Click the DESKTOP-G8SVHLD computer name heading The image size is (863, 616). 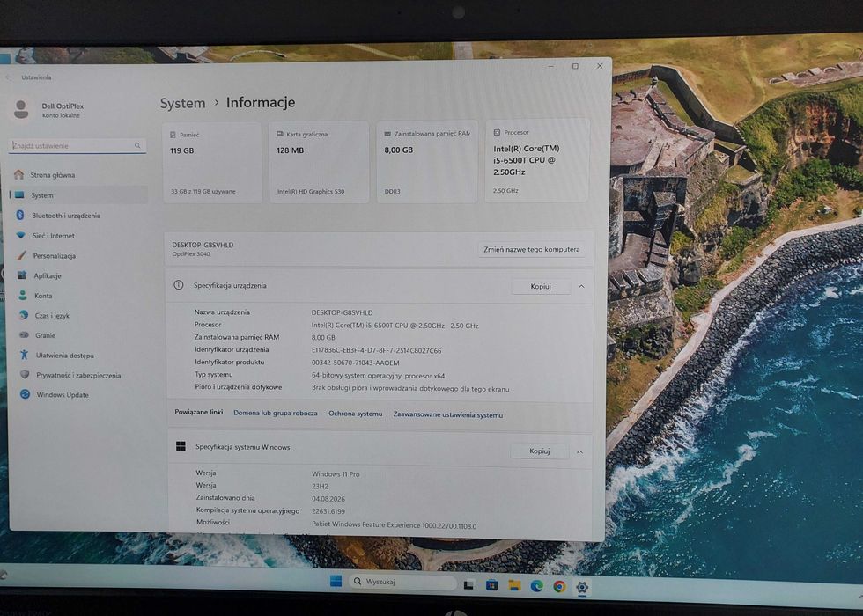(x=203, y=245)
